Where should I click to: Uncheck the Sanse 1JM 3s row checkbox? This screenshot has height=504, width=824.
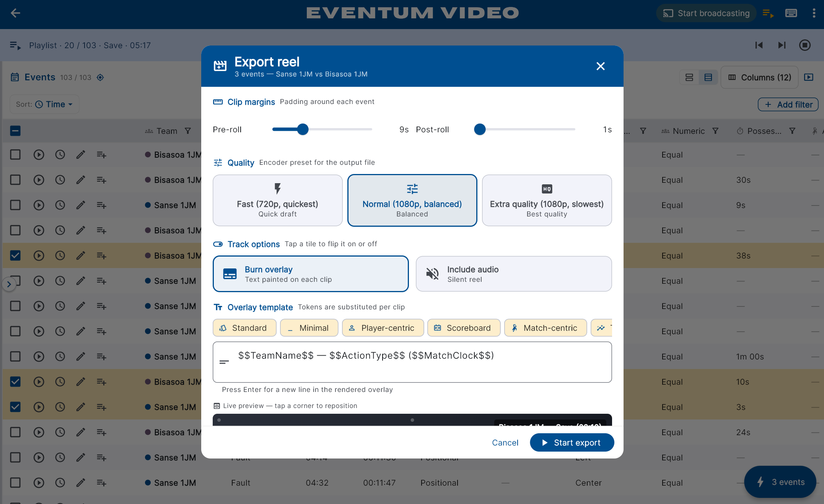coord(15,407)
